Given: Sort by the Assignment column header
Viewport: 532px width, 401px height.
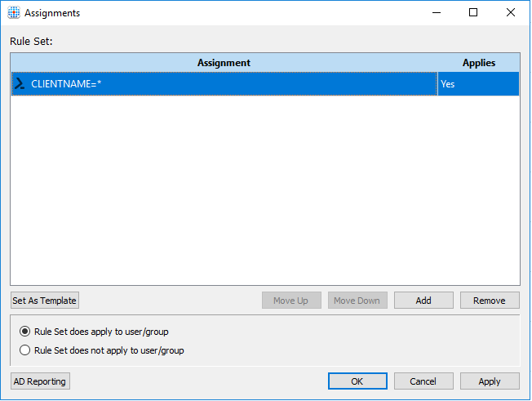Looking at the screenshot, I should click(x=224, y=63).
